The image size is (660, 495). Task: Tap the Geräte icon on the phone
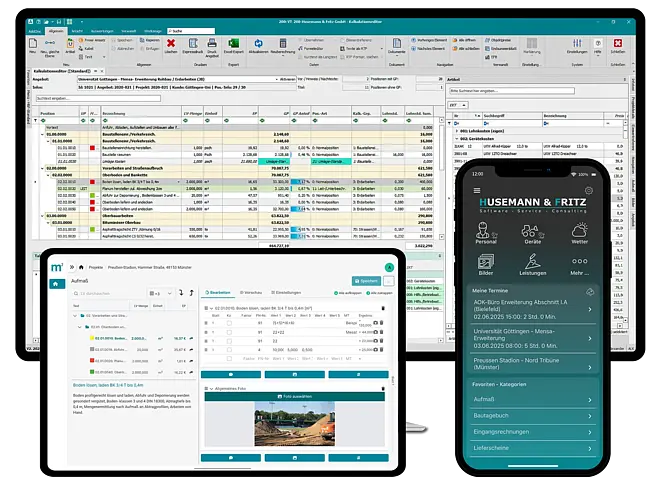pos(532,231)
